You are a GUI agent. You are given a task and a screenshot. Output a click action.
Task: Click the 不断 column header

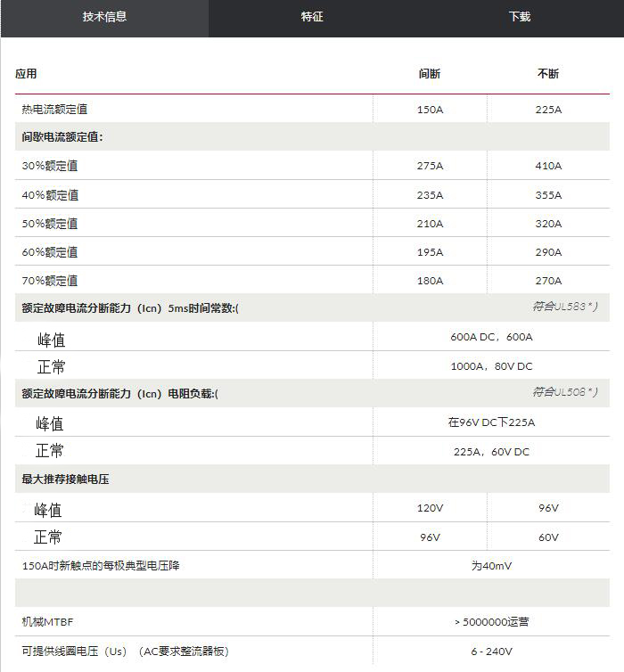548,74
